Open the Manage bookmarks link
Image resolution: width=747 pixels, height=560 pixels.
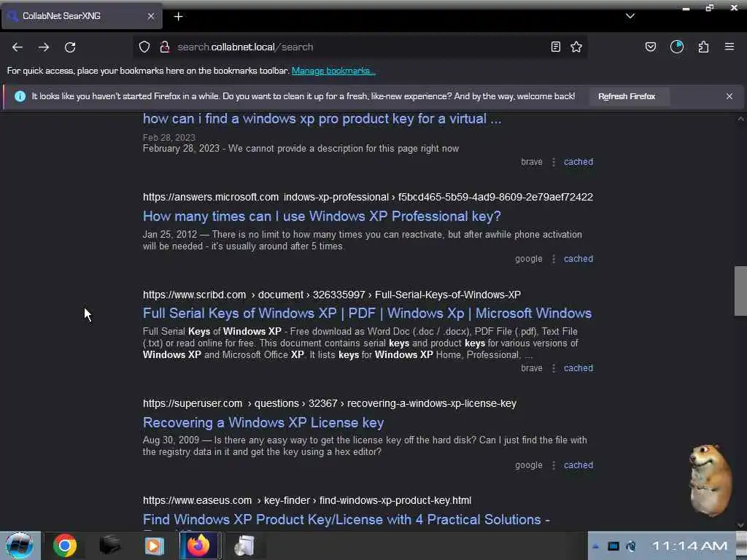coord(333,71)
